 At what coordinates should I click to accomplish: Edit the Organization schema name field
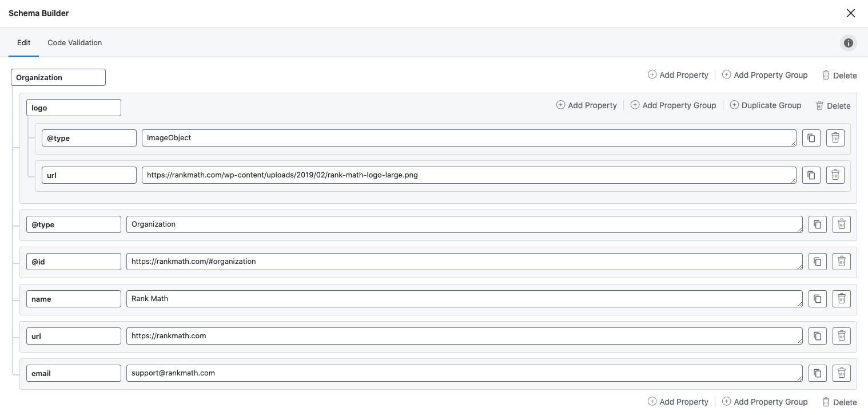point(58,77)
